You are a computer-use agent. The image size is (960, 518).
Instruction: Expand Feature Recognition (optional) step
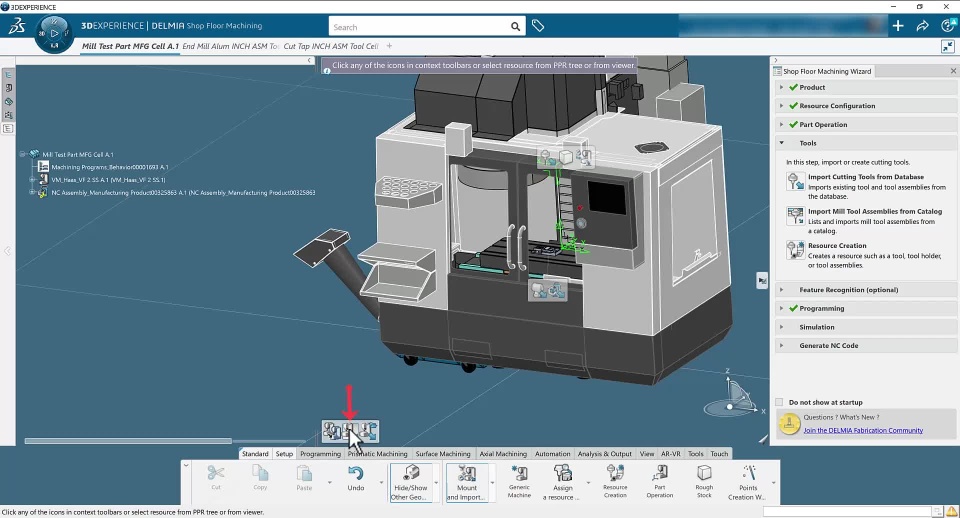click(781, 290)
